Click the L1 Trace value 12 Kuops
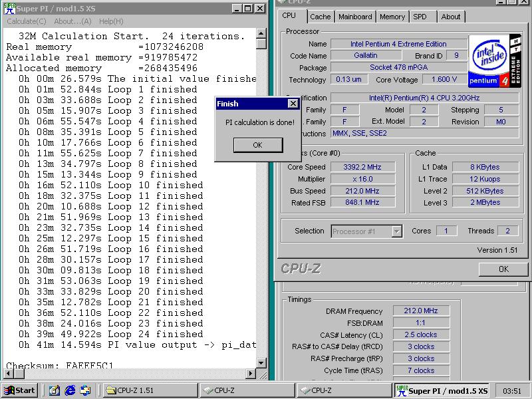Viewport: 532px width, 399px height. coord(485,179)
